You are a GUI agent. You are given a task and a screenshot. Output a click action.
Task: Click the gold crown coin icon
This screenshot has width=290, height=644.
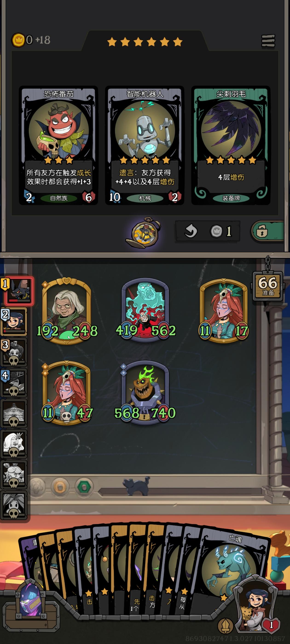tap(18, 40)
